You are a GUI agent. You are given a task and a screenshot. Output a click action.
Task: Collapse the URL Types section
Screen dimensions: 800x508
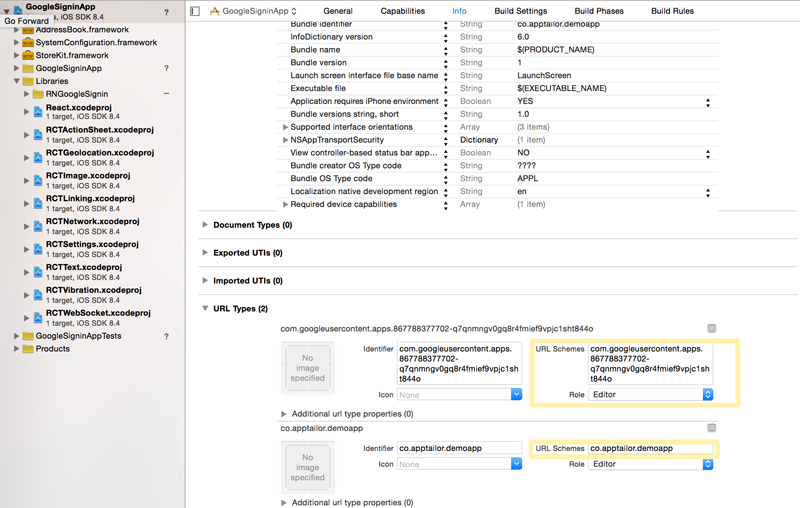pyautogui.click(x=205, y=308)
